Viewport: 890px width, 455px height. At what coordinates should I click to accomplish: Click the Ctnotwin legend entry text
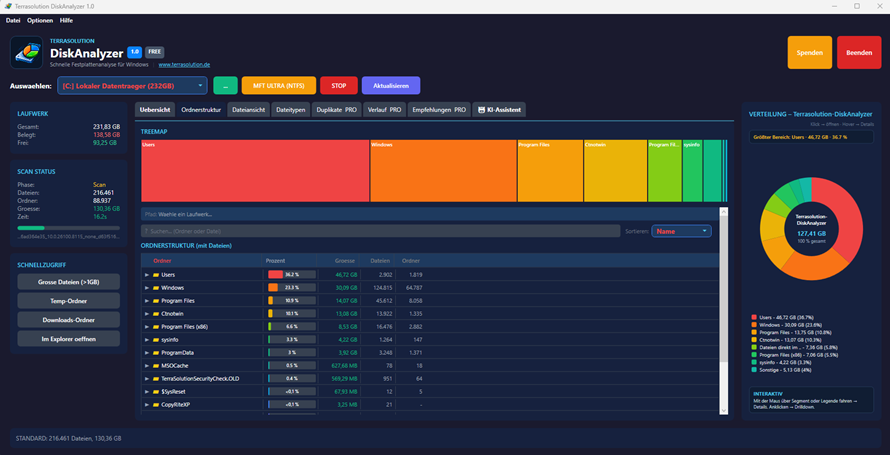(792, 339)
